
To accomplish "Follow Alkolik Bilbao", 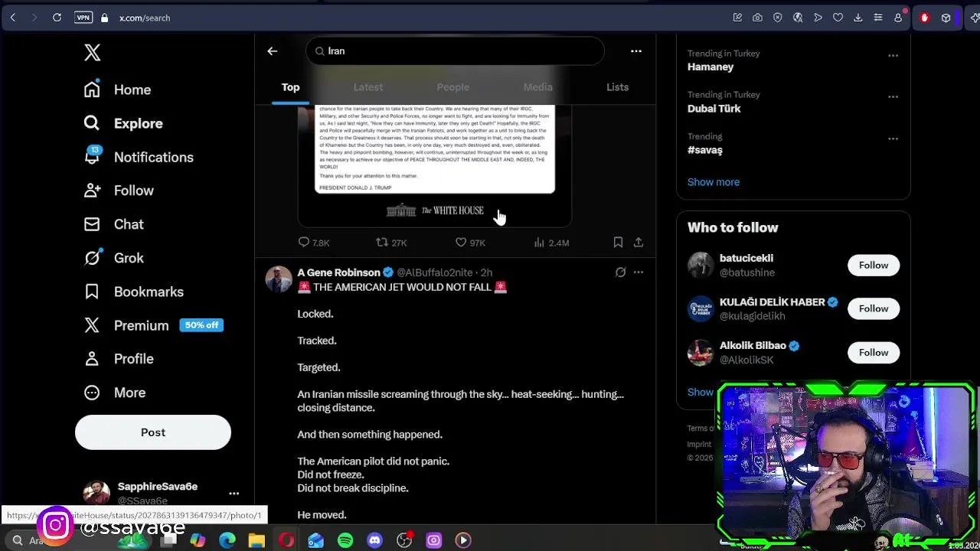I will (873, 353).
